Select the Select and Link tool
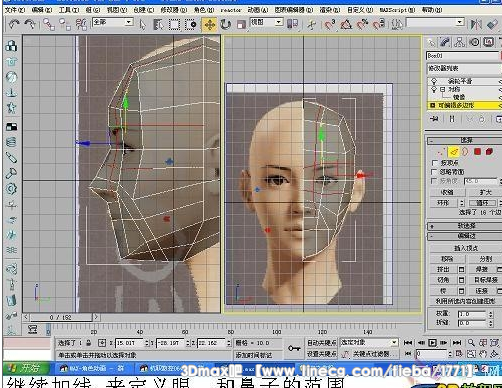The image size is (502, 388). click(x=49, y=24)
